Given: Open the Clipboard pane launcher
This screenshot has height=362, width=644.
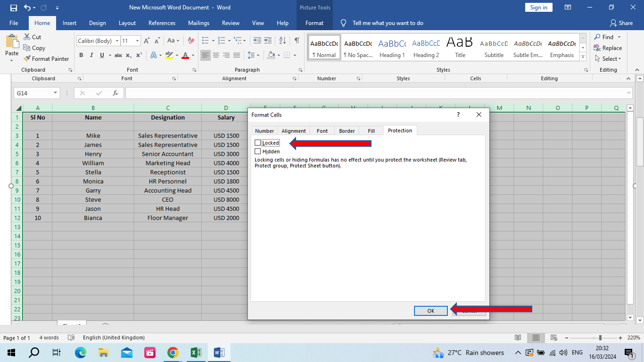Looking at the screenshot, I should [x=70, y=70].
